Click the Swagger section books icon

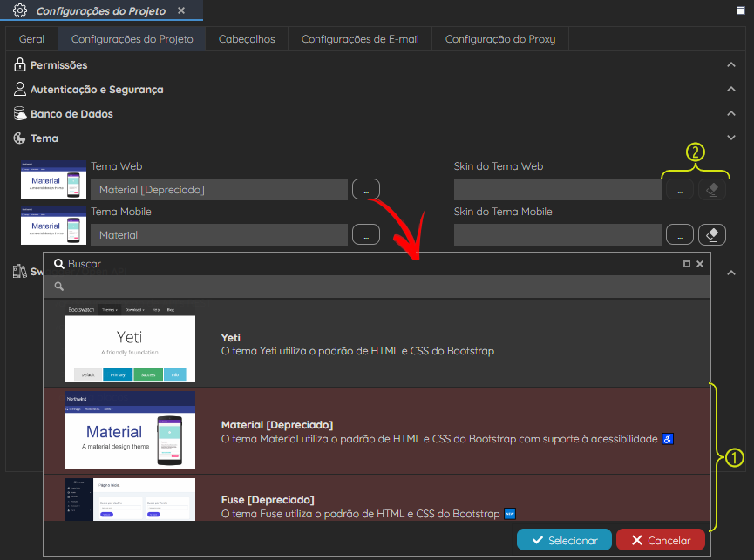[20, 272]
